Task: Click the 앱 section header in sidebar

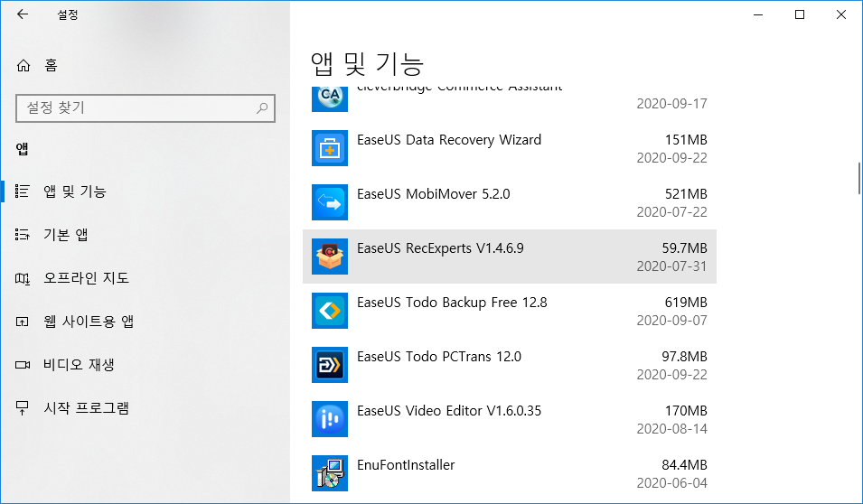Action: [22, 148]
